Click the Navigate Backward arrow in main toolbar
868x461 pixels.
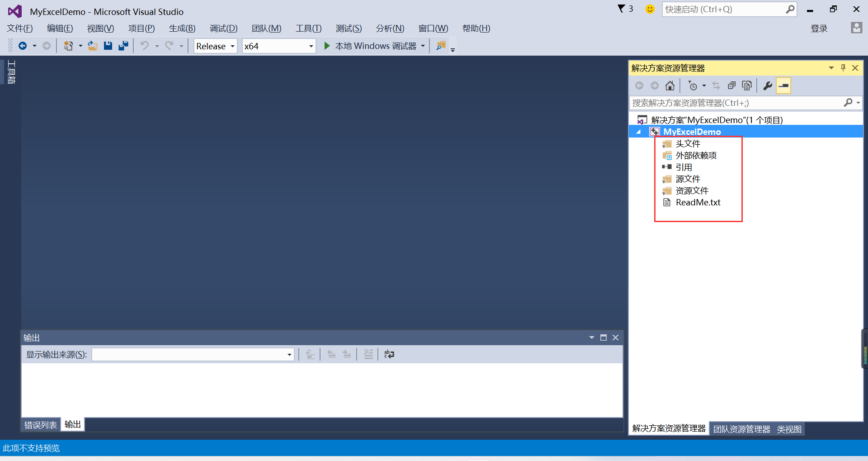(x=23, y=46)
